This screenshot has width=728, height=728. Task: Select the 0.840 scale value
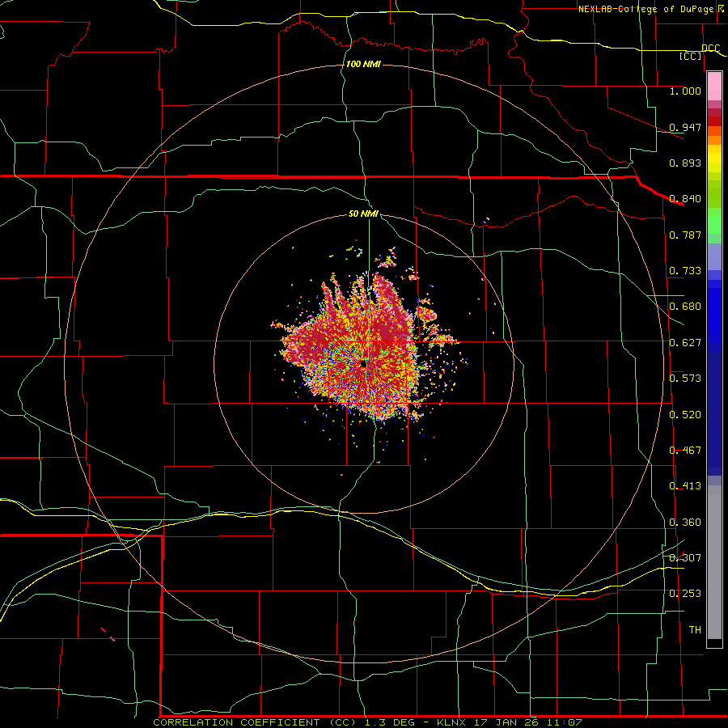pos(685,199)
